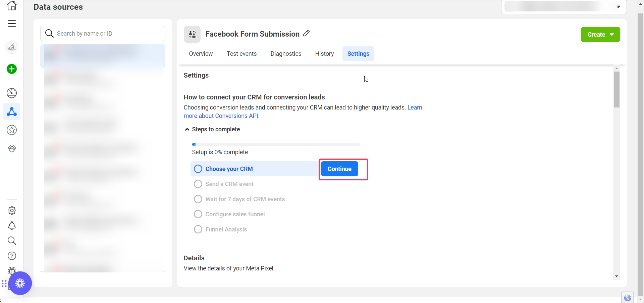644x303 pixels.
Task: Click the Funnel Analysis text
Action: tap(226, 229)
